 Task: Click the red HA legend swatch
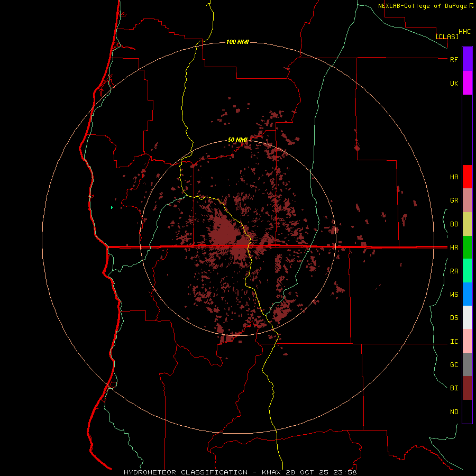[467, 177]
